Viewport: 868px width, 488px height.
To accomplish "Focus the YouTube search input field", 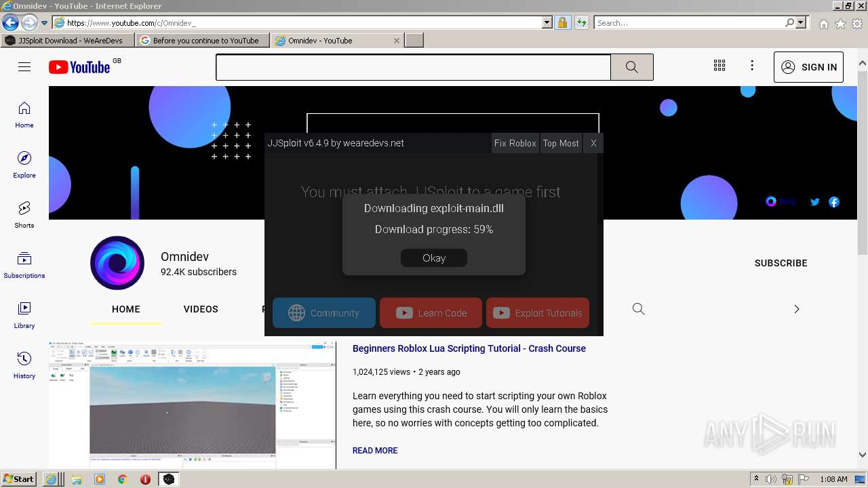I will [x=414, y=67].
